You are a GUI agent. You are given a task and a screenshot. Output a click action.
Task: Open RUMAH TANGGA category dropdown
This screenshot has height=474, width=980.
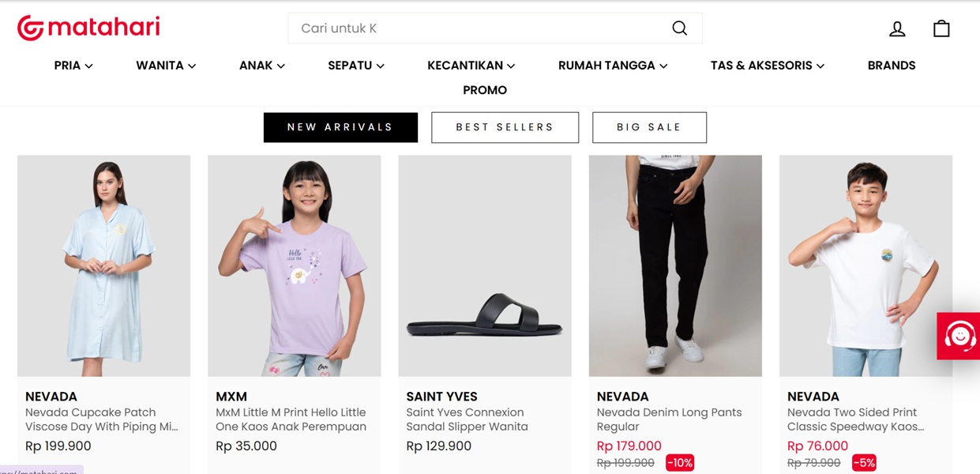(x=613, y=66)
